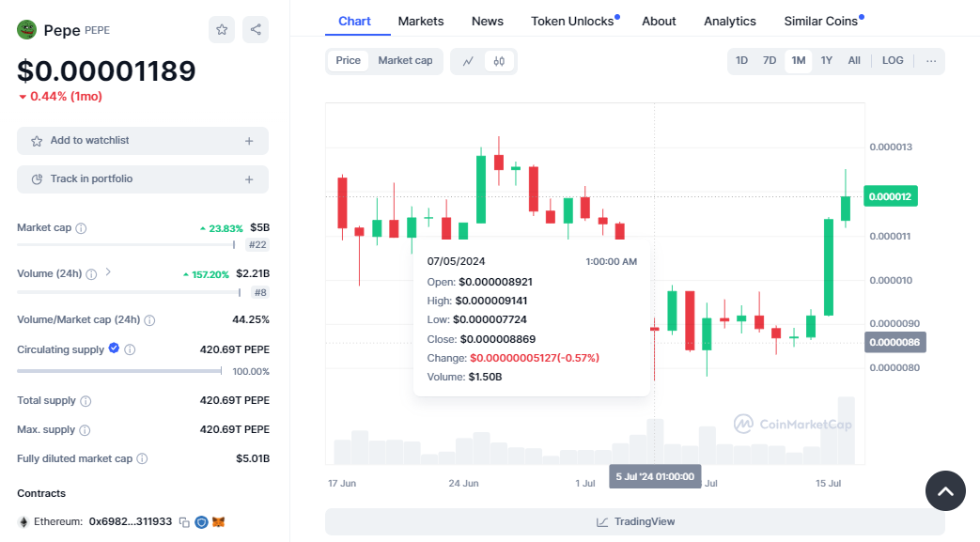Click the 44.25% Volume/Market cap value

point(251,319)
